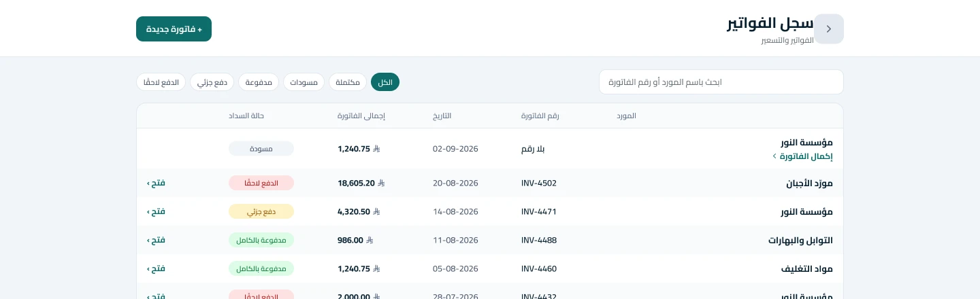Screen dimensions: 980x299
Task: Click the حالة السداد column header
Action: click(x=246, y=116)
